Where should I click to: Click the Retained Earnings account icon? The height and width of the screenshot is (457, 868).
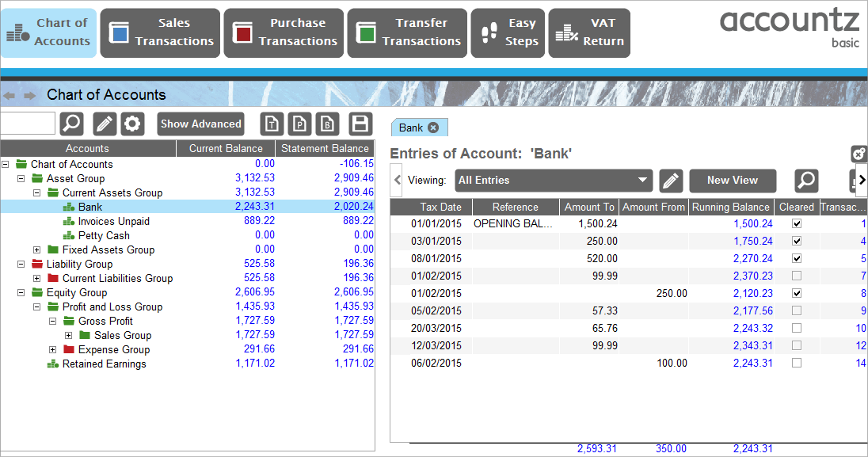pyautogui.click(x=53, y=364)
